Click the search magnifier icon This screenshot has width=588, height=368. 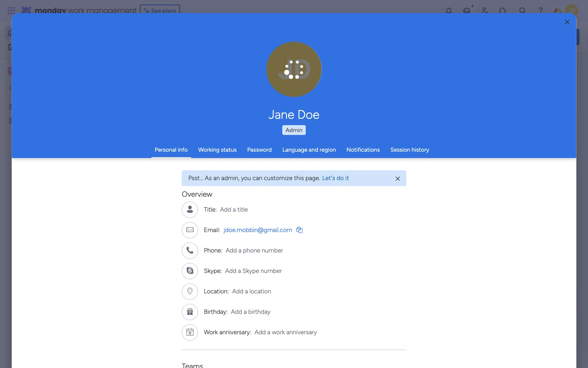pyautogui.click(x=522, y=10)
